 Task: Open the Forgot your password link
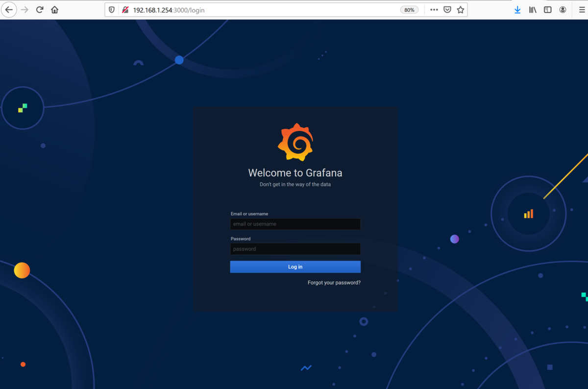(x=334, y=283)
